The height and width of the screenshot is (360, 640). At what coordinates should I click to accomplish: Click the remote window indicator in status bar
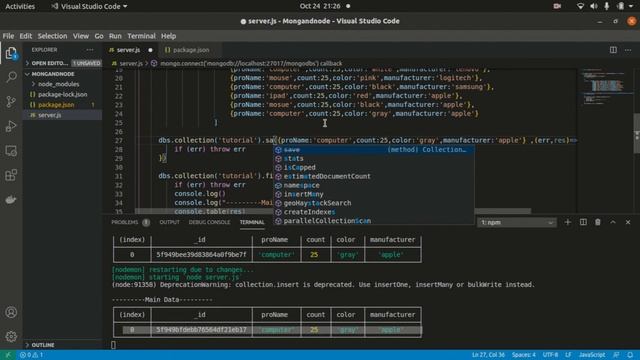pyautogui.click(x=8, y=355)
